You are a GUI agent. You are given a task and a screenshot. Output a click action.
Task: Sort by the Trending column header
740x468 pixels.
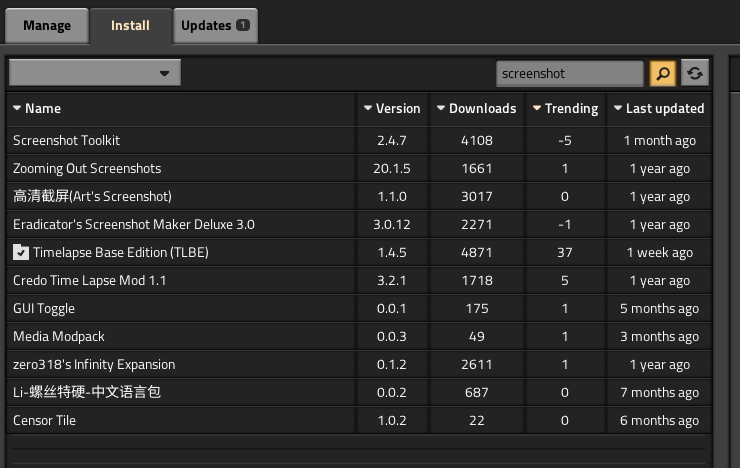pyautogui.click(x=565, y=109)
